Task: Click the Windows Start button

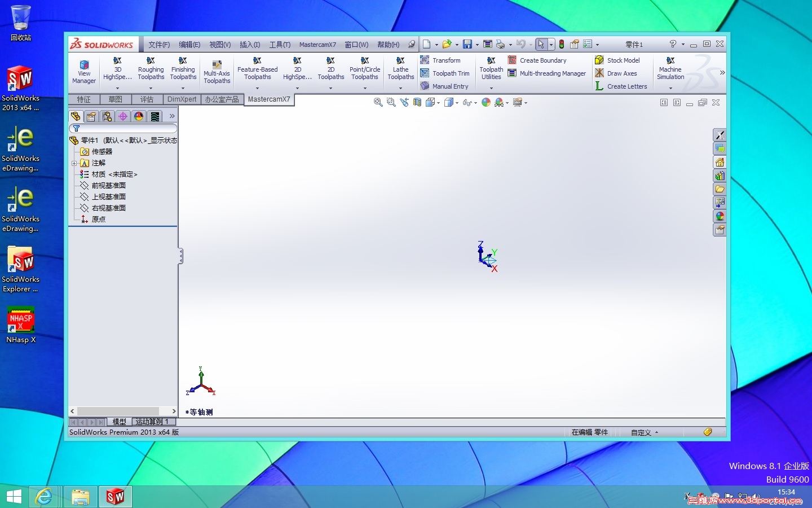Action: pyautogui.click(x=14, y=497)
